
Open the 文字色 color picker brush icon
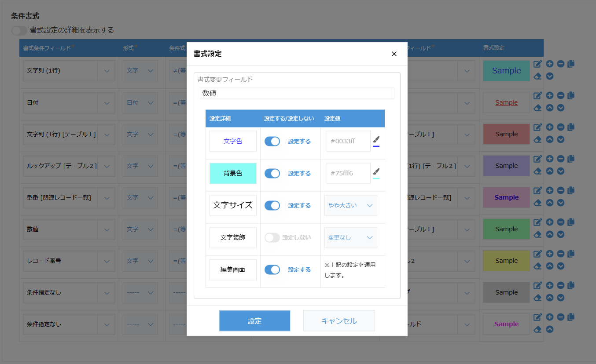pos(376,140)
